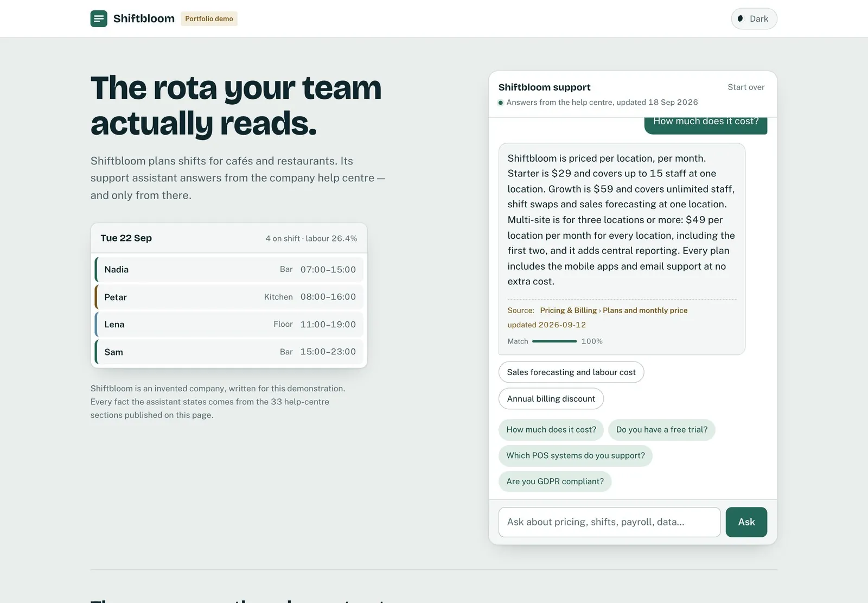Click the Ask submit button

pyautogui.click(x=746, y=522)
